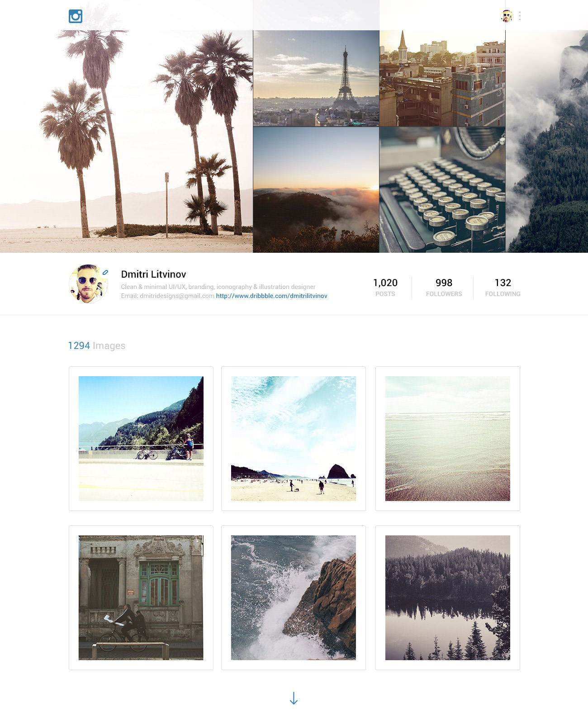Open the waves crashing on rocks photo
Image resolution: width=588 pixels, height=728 pixels.
(294, 598)
